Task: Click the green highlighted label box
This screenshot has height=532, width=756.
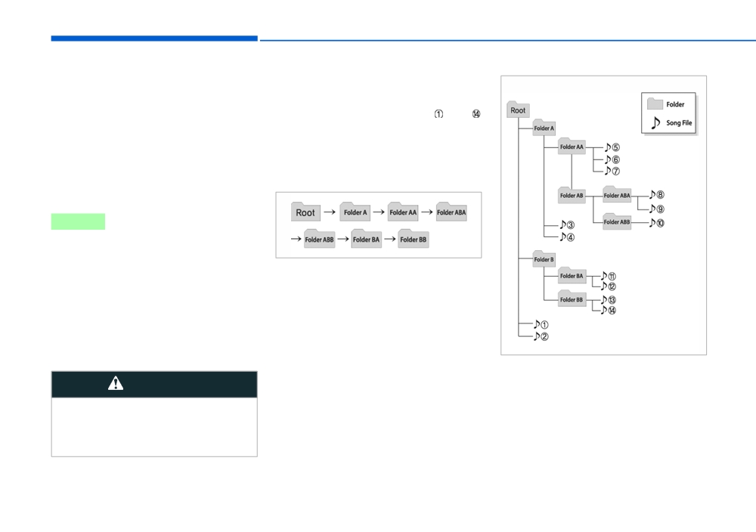Action: tap(78, 221)
